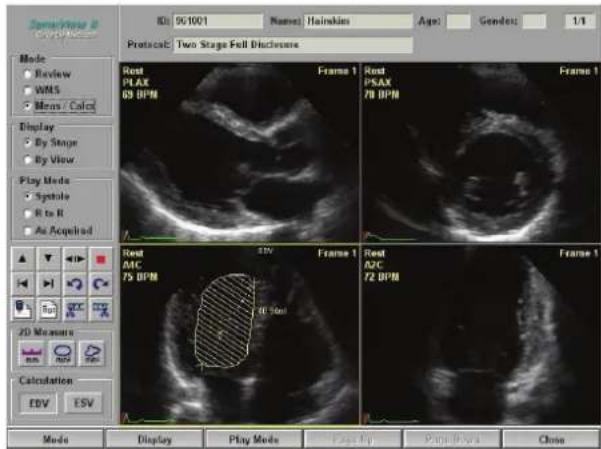Click the report document icon
Image resolution: width=601 pixels, height=449 pixels.
pyautogui.click(x=48, y=309)
